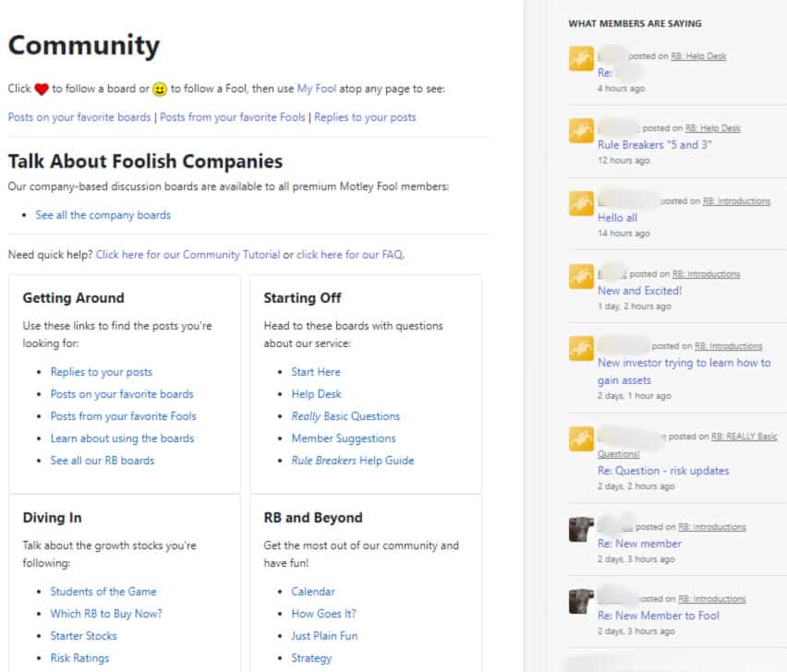Viewport: 787px width, 672px height.
Task: Open 'Re: New Member to Fool' post
Action: 659,616
